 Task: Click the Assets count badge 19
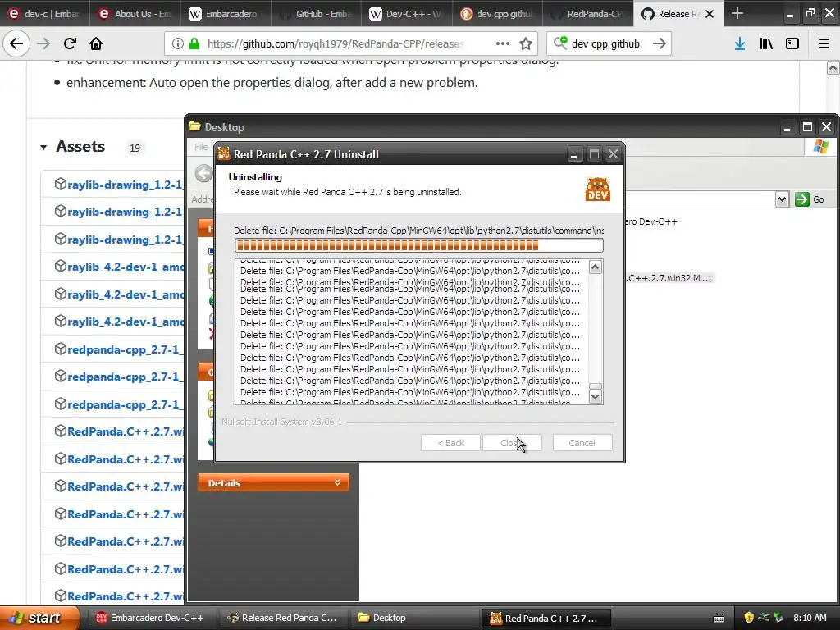point(135,148)
